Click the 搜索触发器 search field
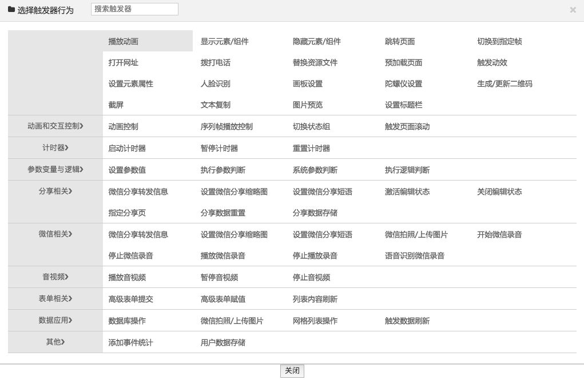The image size is (584, 392). coord(134,9)
